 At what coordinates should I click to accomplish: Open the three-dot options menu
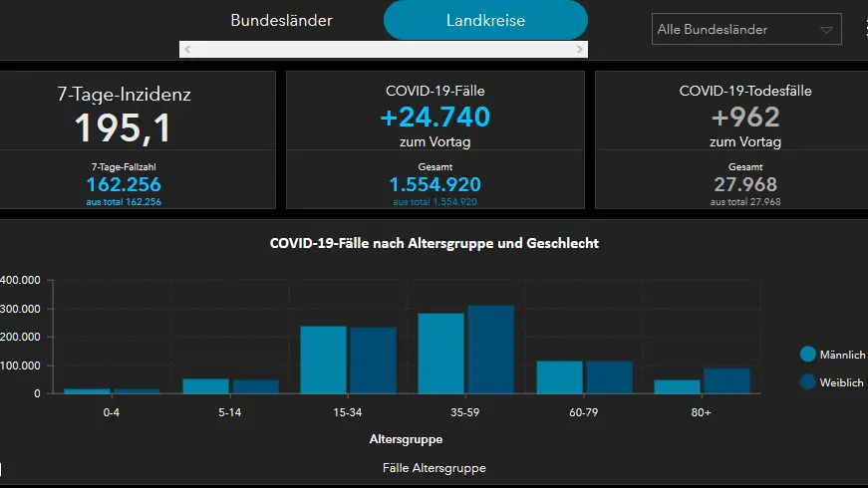(864, 29)
